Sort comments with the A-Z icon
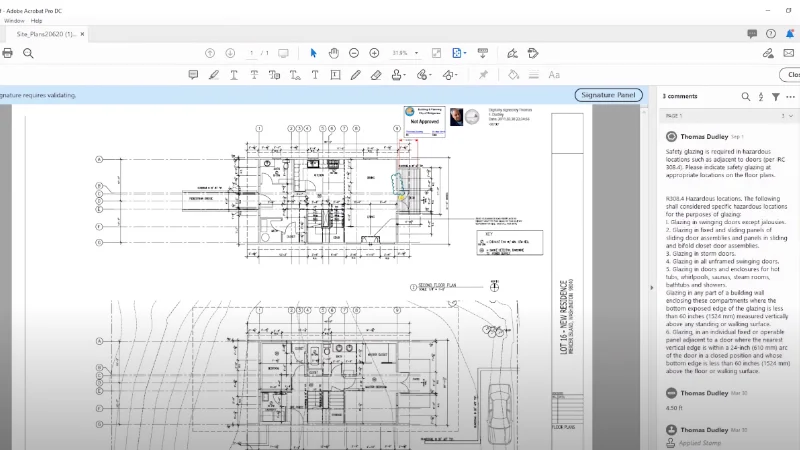This screenshot has height=450, width=800. (761, 96)
